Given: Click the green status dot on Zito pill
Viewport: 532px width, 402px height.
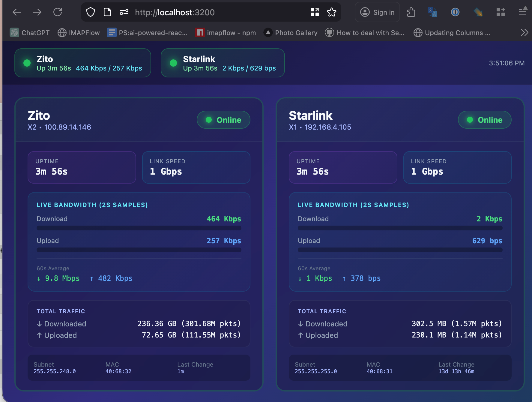Looking at the screenshot, I should [27, 63].
